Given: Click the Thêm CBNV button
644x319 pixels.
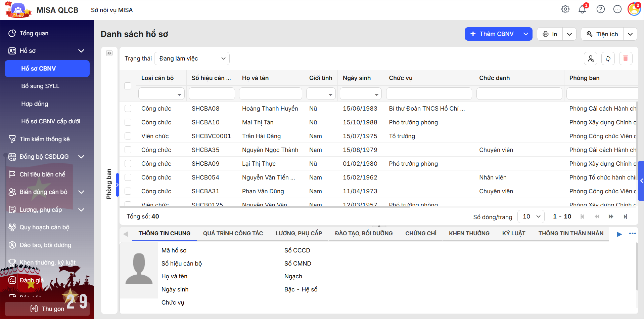Looking at the screenshot, I should [x=492, y=34].
